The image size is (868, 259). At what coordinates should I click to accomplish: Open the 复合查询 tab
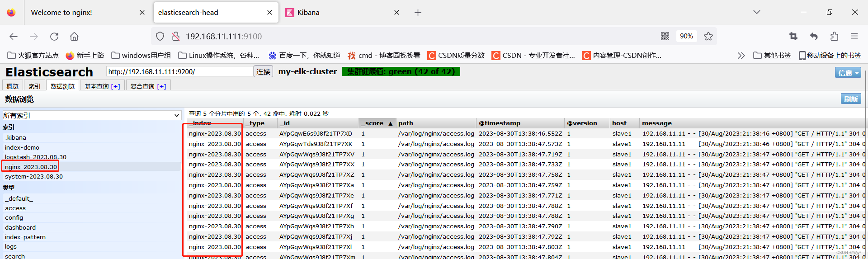pyautogui.click(x=148, y=86)
